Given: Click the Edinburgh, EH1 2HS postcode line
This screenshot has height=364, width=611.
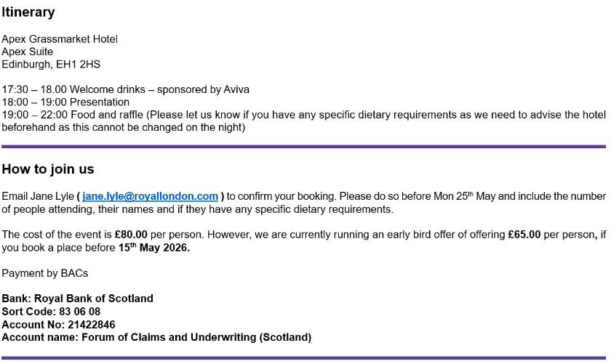Looking at the screenshot, I should pyautogui.click(x=51, y=65).
